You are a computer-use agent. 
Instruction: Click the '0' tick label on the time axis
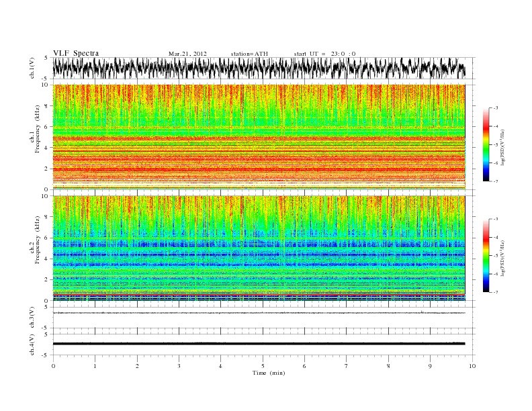coord(53,366)
